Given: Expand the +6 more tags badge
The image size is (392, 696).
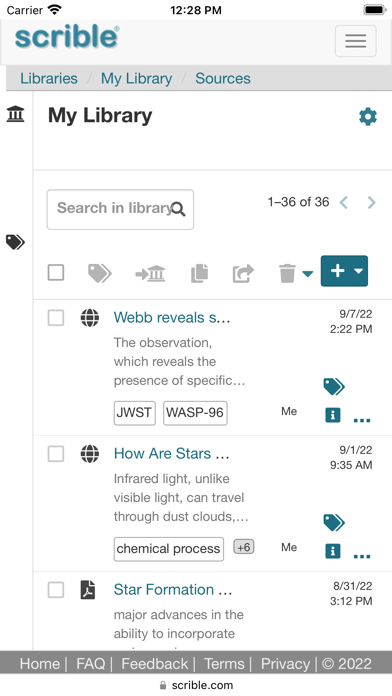Looking at the screenshot, I should pyautogui.click(x=244, y=547).
